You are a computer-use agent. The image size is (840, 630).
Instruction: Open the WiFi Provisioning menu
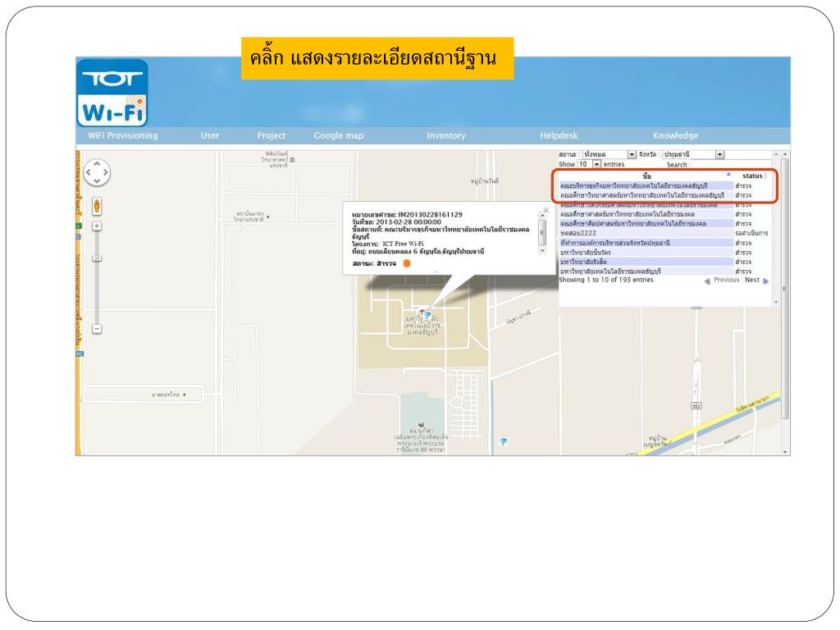pyautogui.click(x=123, y=135)
